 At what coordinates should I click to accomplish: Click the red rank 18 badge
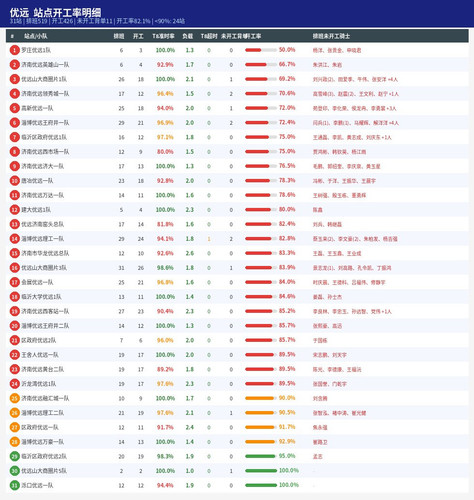[14, 297]
